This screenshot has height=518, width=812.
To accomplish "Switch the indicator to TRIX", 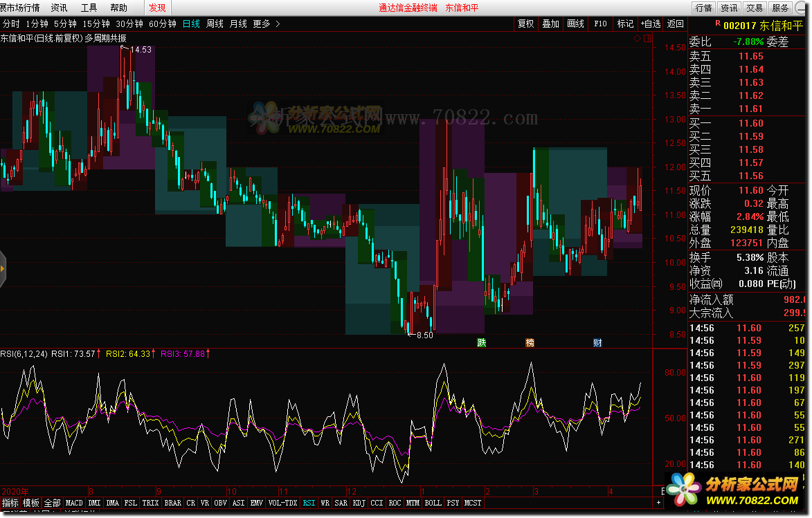I will pyautogui.click(x=150, y=503).
